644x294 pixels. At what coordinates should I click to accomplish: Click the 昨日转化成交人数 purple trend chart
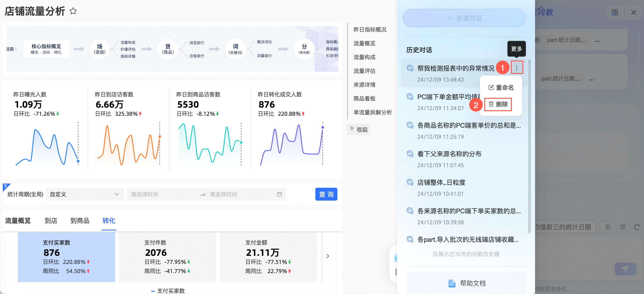coord(292,144)
